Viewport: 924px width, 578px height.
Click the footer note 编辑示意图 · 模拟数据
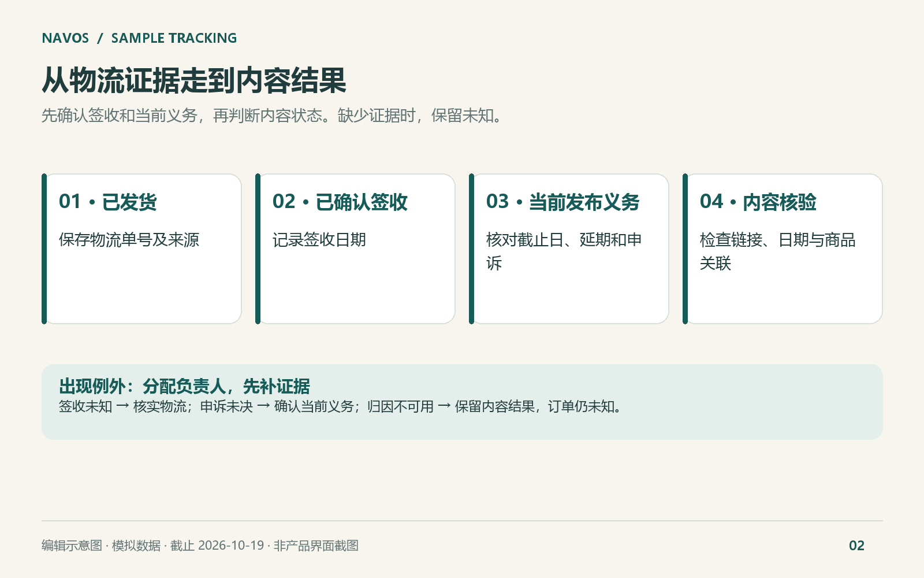200,546
